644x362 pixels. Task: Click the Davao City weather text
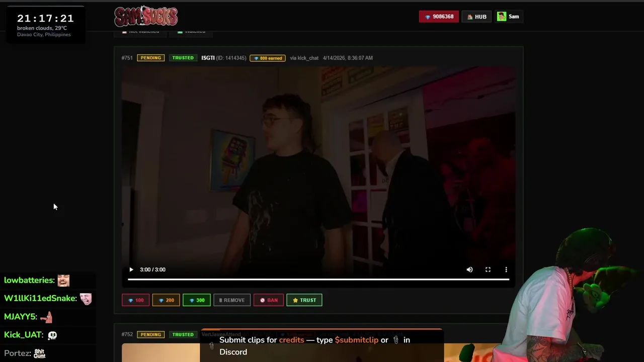pyautogui.click(x=44, y=35)
